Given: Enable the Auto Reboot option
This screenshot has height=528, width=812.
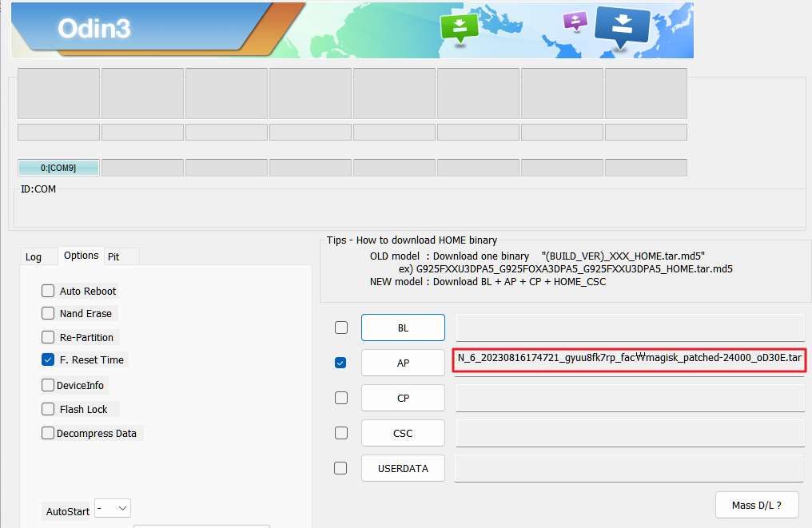Looking at the screenshot, I should click(x=48, y=291).
